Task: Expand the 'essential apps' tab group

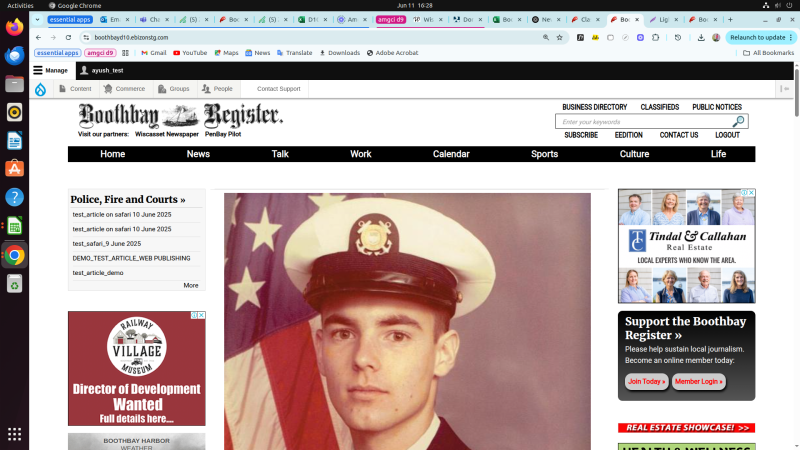Action: (x=68, y=19)
